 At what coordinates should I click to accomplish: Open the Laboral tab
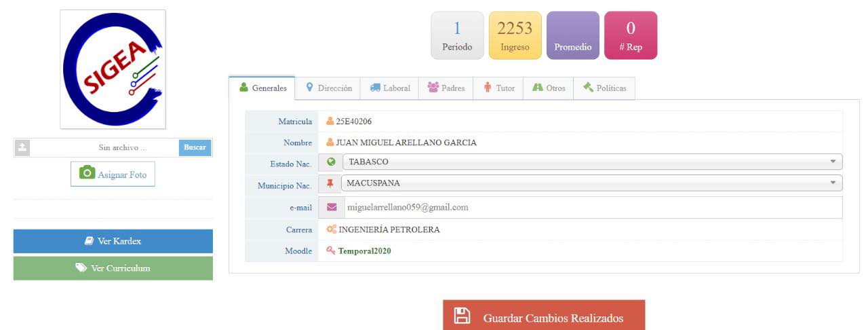390,88
